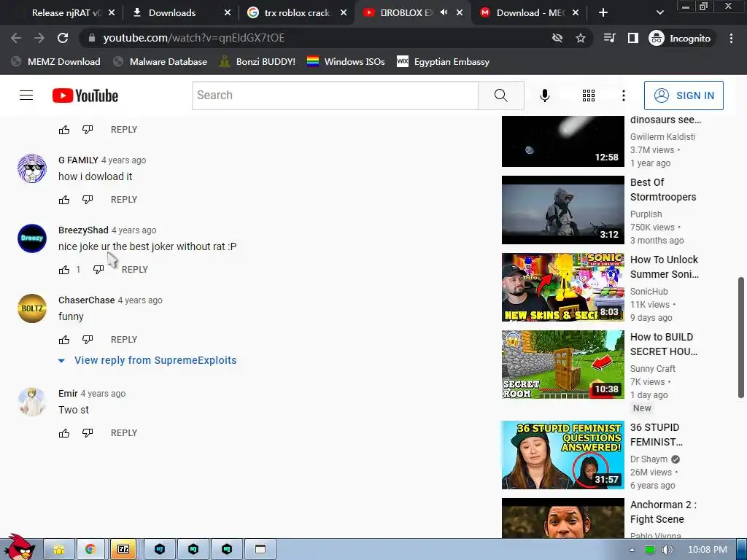Mute the ROBLOX tab audio
This screenshot has height=560, width=747.
click(x=444, y=12)
